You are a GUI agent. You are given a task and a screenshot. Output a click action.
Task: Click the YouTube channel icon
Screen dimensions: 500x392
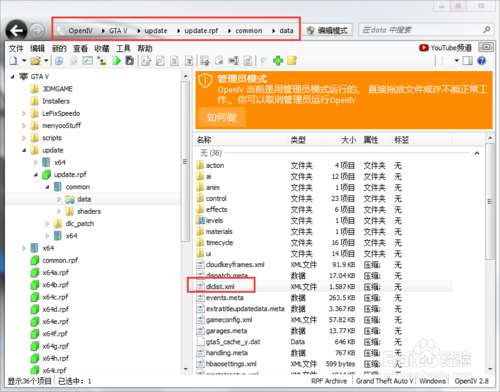[424, 48]
